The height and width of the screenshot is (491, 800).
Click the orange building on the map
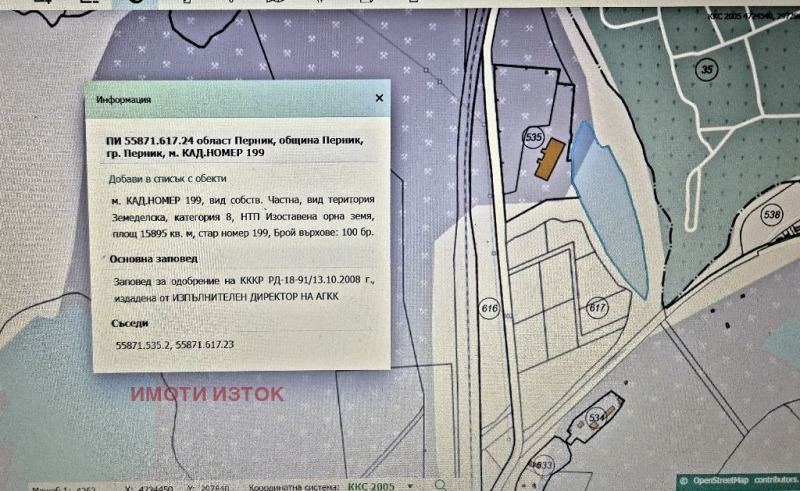coord(549,159)
